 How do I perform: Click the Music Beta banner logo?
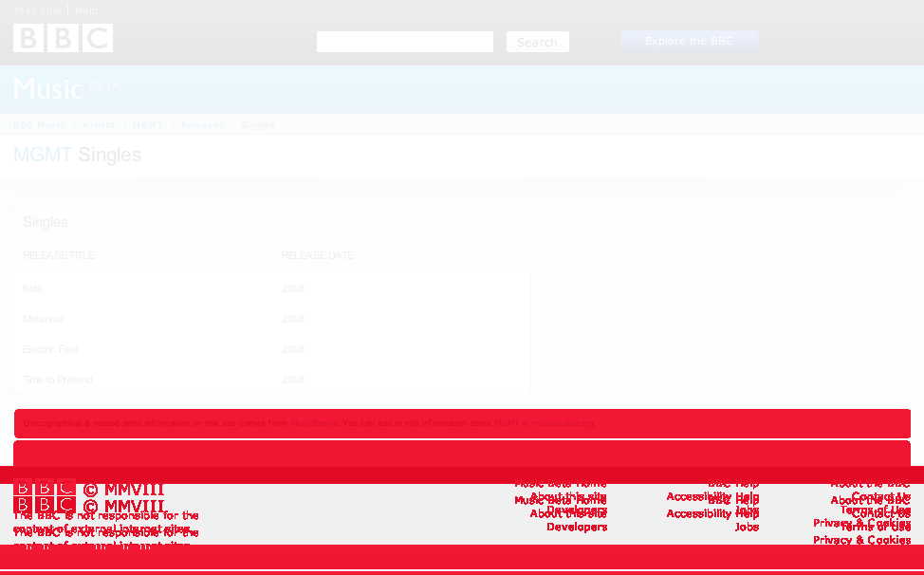tap(66, 88)
